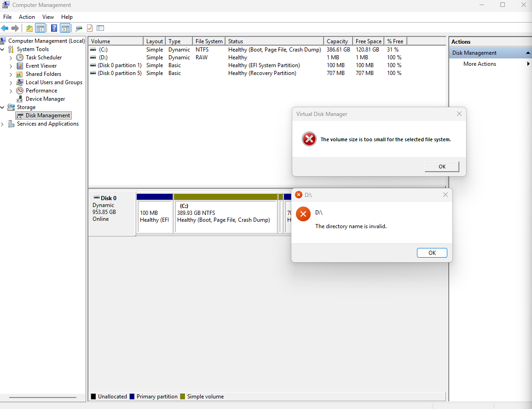Click the (C:) volume row icon
This screenshot has width=532, height=409.
click(x=93, y=50)
